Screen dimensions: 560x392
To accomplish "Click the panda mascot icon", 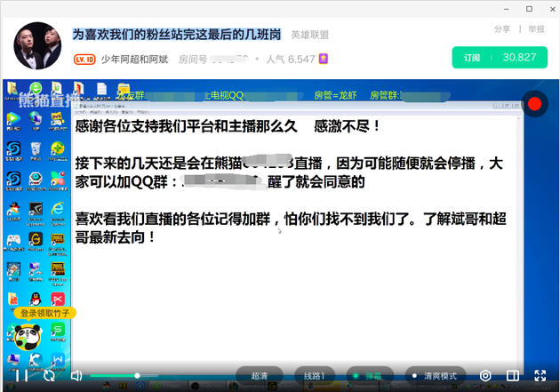I will tap(25, 336).
